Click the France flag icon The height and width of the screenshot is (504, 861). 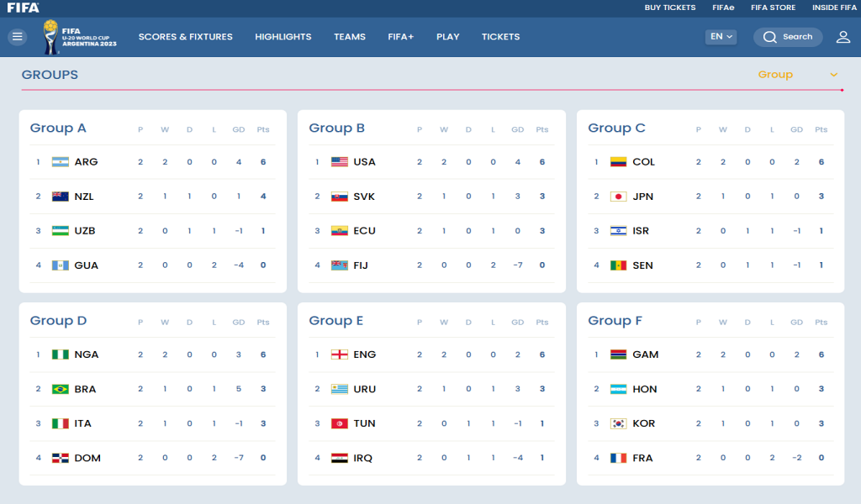(x=618, y=458)
